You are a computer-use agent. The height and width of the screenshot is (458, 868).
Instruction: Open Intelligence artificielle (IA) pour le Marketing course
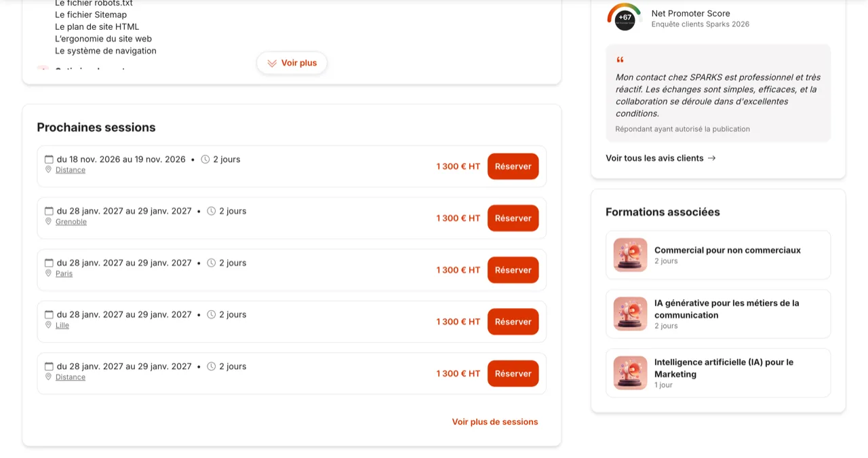(x=718, y=373)
